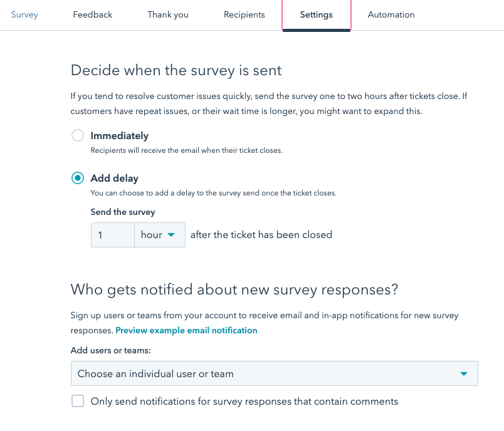Open the Survey tab
Image resolution: width=504 pixels, height=431 pixels.
pyautogui.click(x=24, y=14)
